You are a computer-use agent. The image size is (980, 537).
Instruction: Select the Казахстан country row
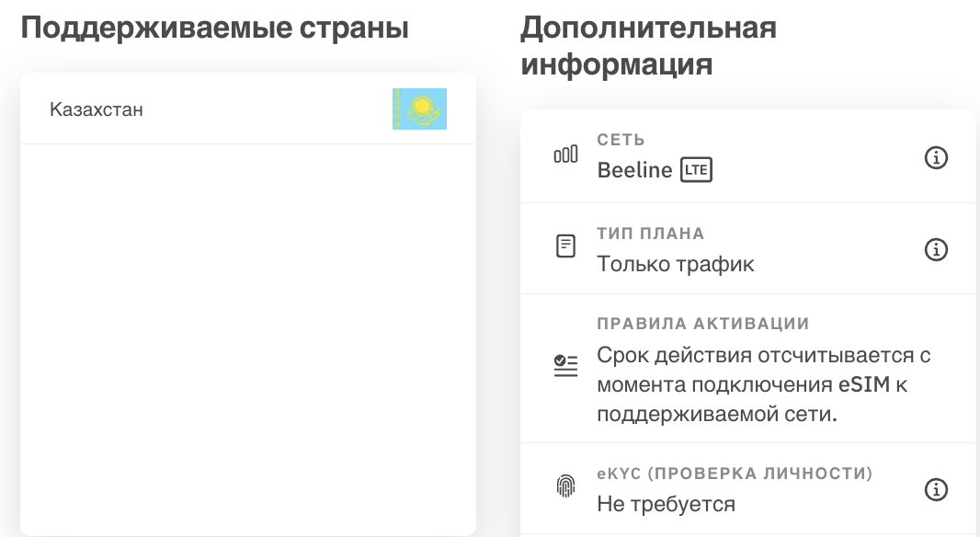(x=248, y=109)
